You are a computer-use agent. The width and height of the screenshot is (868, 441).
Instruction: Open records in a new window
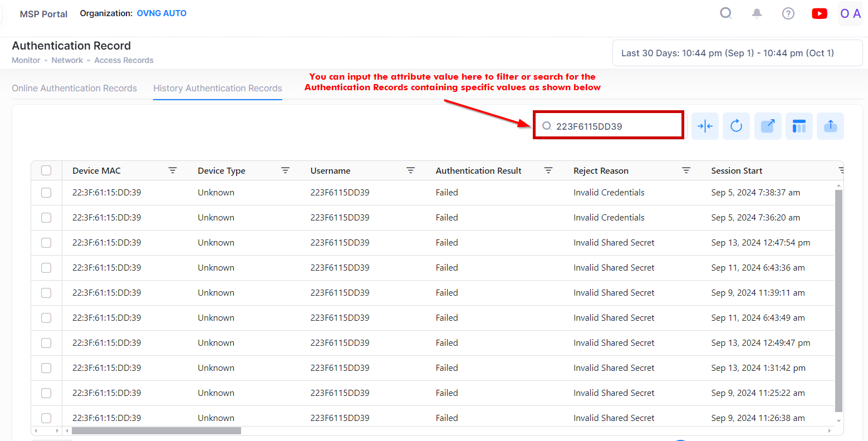point(768,126)
